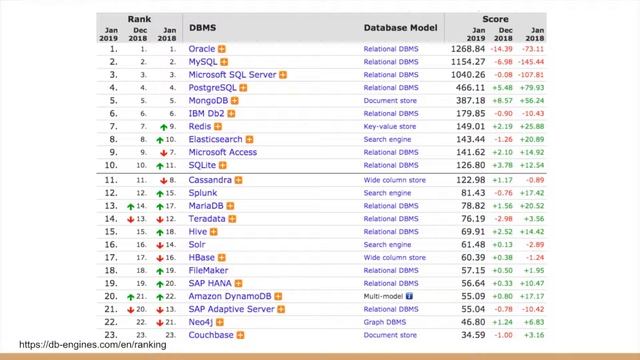The width and height of the screenshot is (640, 360).
Task: Click the Database Model column header
Action: [400, 28]
